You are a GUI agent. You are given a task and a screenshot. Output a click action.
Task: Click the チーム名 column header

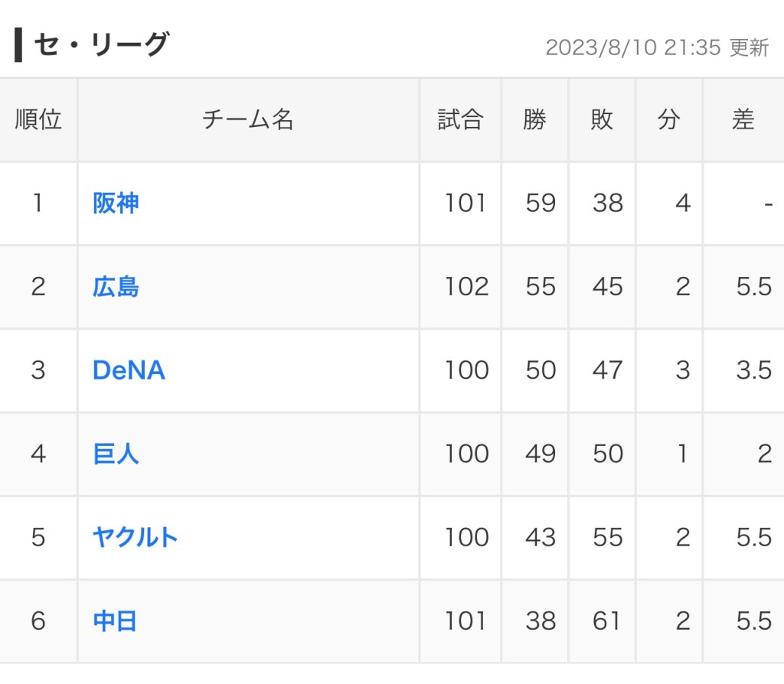pyautogui.click(x=248, y=119)
